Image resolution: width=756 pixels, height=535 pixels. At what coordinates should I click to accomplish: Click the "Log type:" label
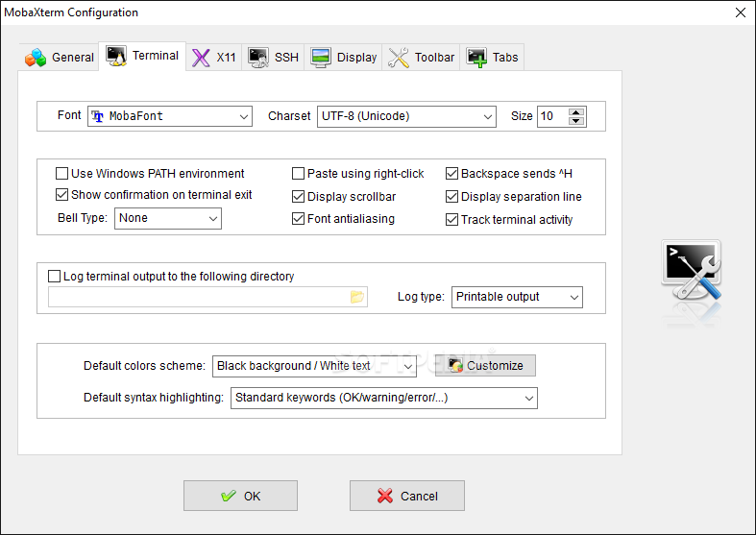421,297
